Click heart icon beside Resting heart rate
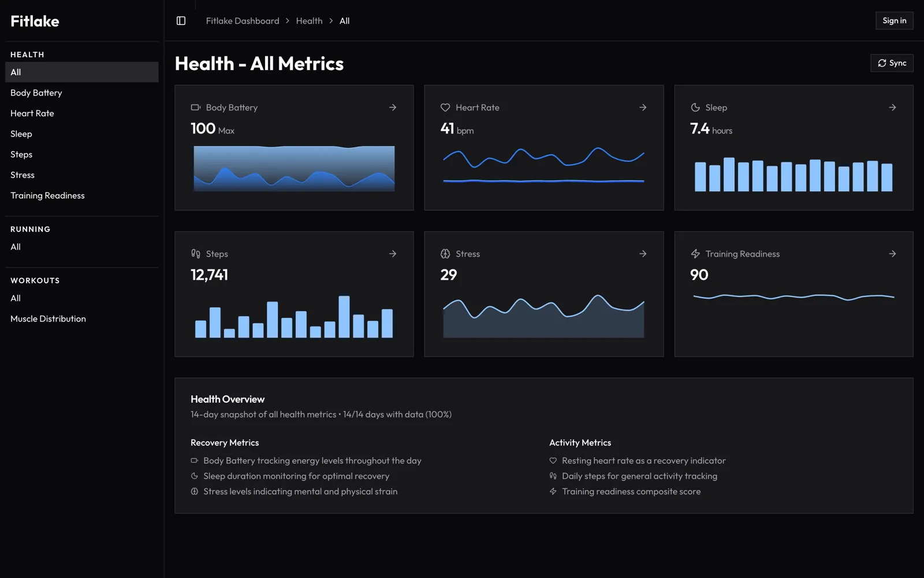This screenshot has height=578, width=924. (553, 461)
